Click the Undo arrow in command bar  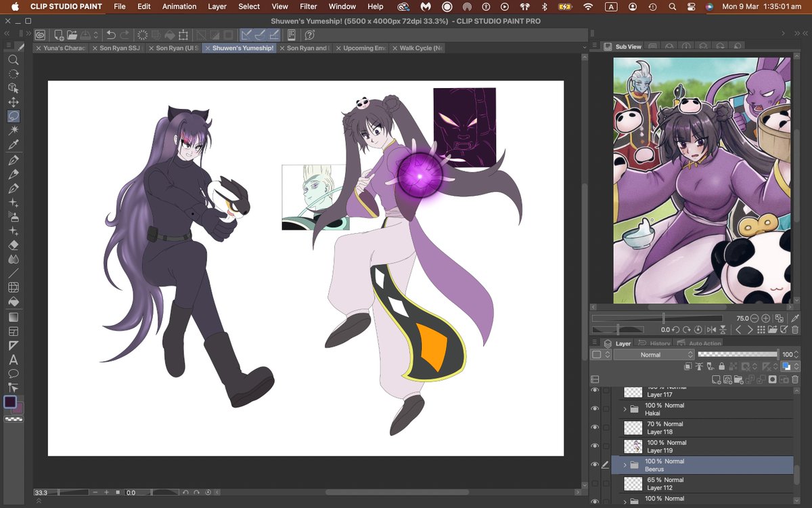(x=111, y=35)
